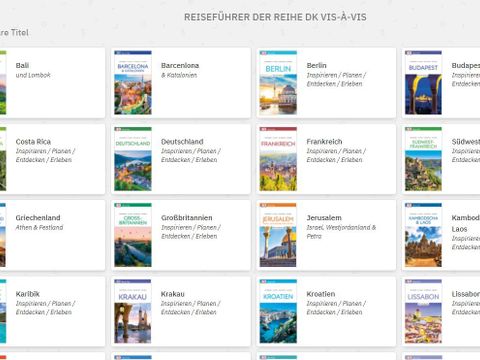Open the Frankreich book cover thumbnail
The width and height of the screenshot is (480, 360).
(x=278, y=159)
